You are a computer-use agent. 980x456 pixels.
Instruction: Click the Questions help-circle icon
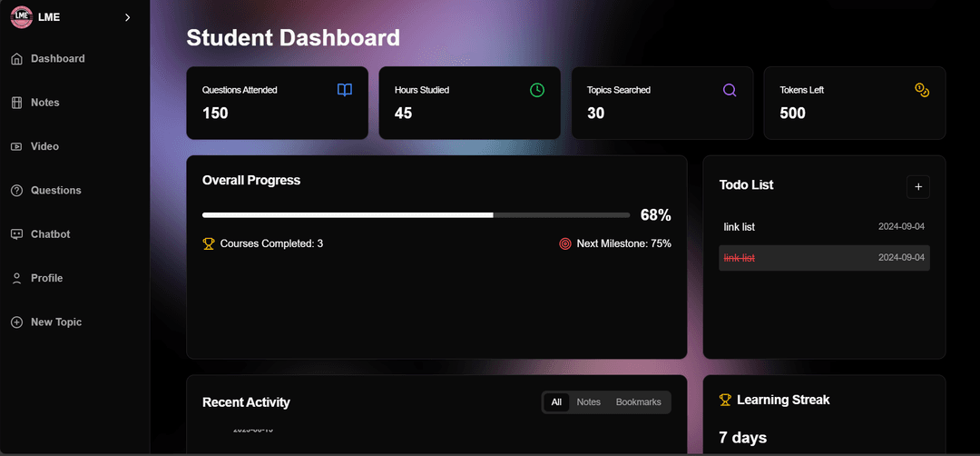(x=16, y=191)
